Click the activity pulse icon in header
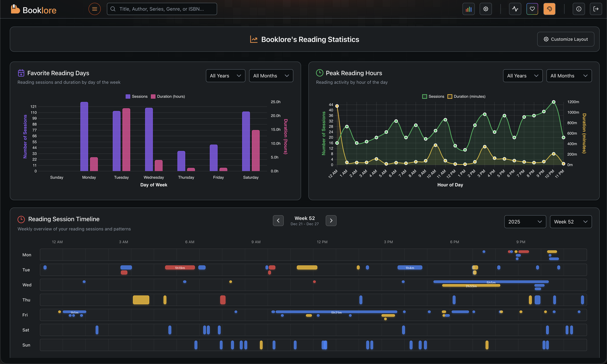 (515, 9)
